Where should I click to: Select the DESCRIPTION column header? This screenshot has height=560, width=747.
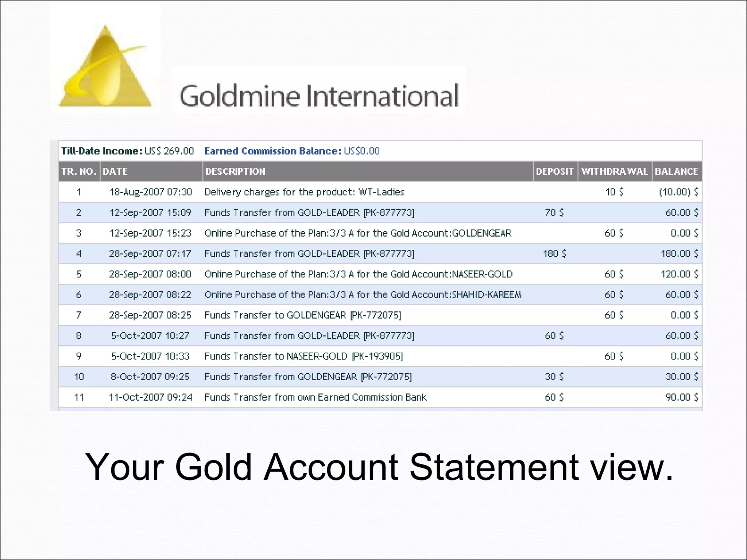coord(368,171)
